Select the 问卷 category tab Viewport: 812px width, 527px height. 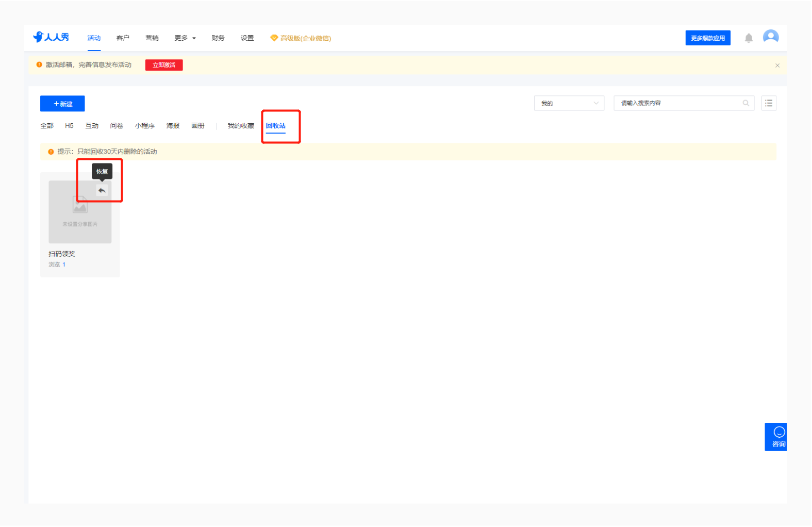(117, 126)
